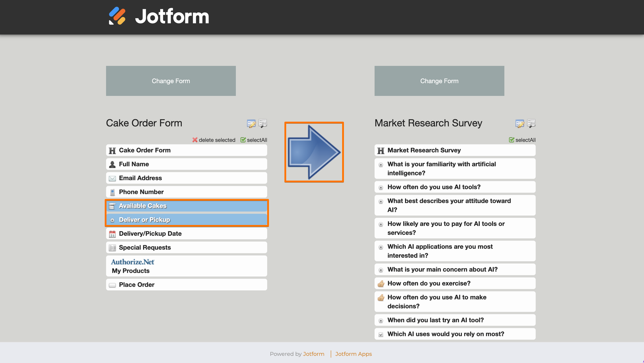The image size is (644, 363).
Task: Click the Jotform logo in header
Action: 159,16
